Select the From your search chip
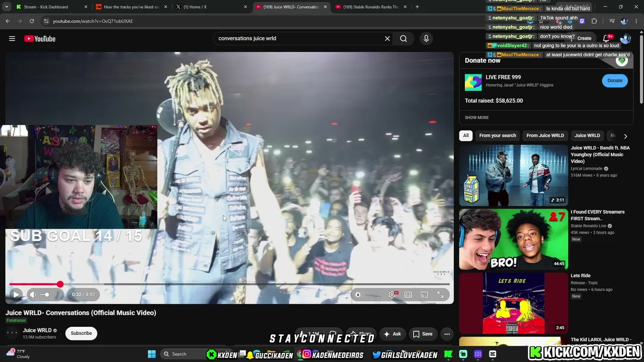 pyautogui.click(x=498, y=135)
